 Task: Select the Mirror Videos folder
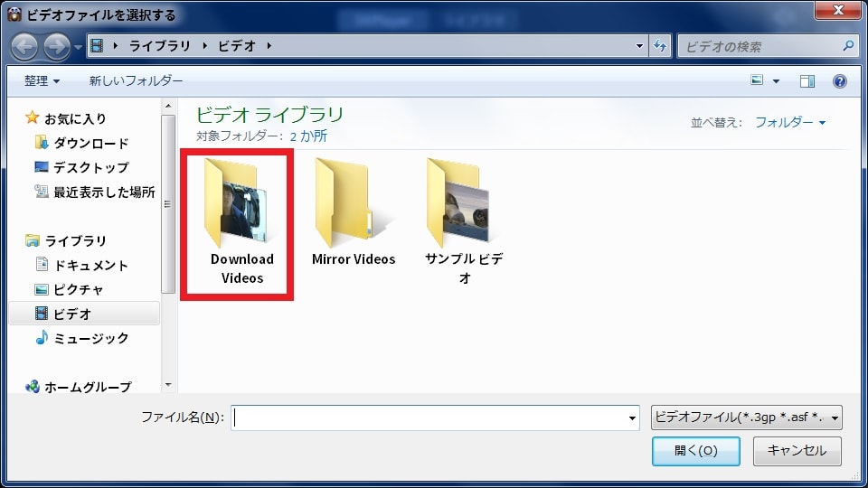[x=354, y=211]
